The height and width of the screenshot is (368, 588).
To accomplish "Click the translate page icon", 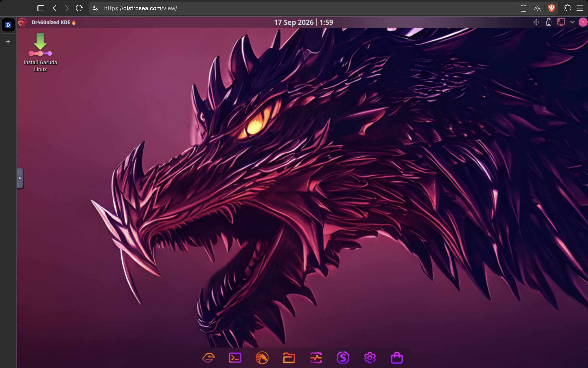I will pos(537,8).
